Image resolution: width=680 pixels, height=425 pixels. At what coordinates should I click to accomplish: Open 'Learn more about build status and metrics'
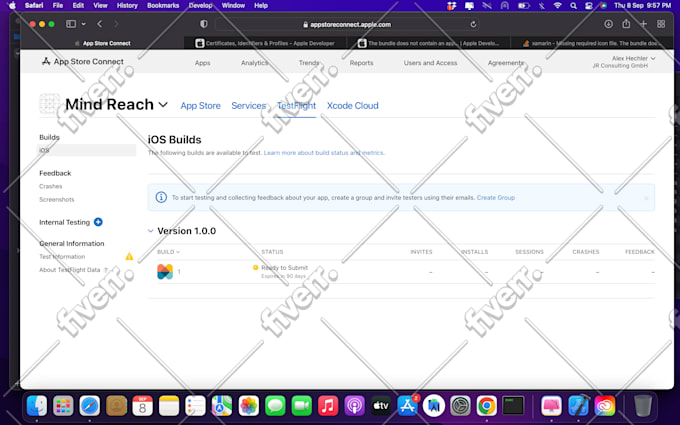pyautogui.click(x=324, y=153)
